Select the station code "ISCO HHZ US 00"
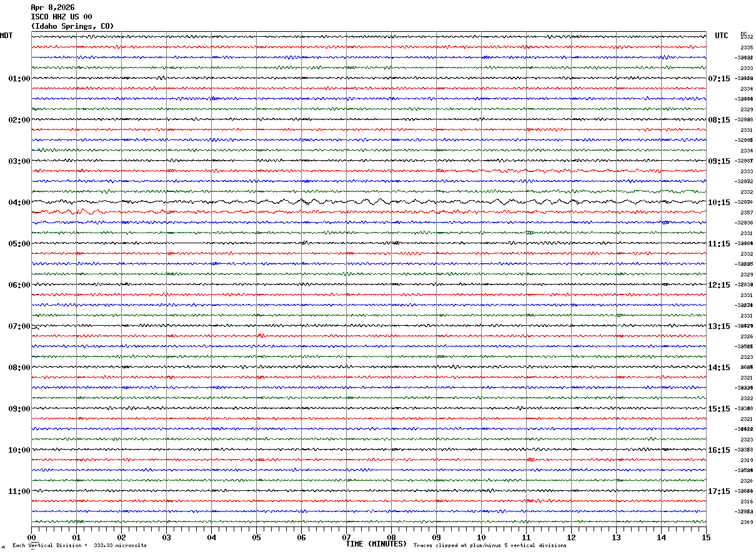This screenshot has height=554, width=756. pos(61,17)
